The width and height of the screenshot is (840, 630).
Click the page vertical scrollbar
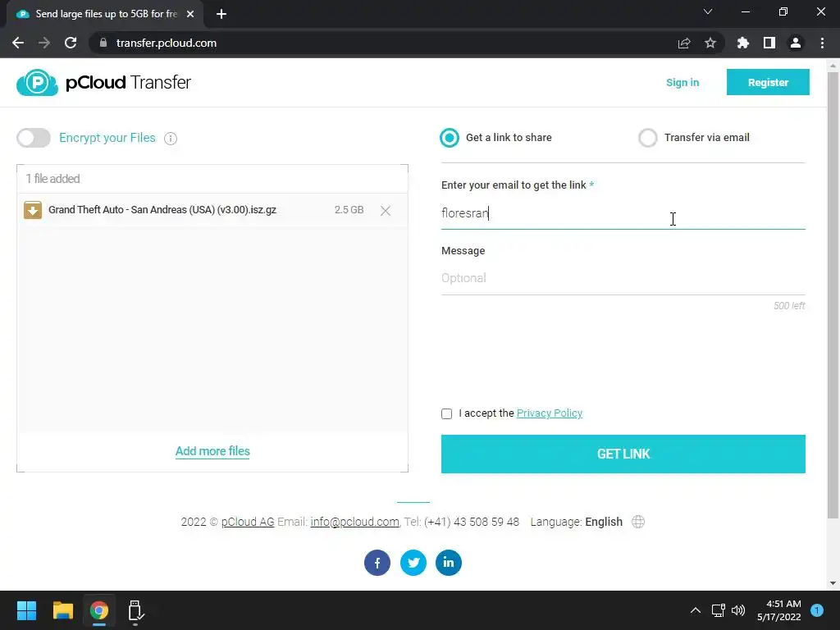[833, 295]
